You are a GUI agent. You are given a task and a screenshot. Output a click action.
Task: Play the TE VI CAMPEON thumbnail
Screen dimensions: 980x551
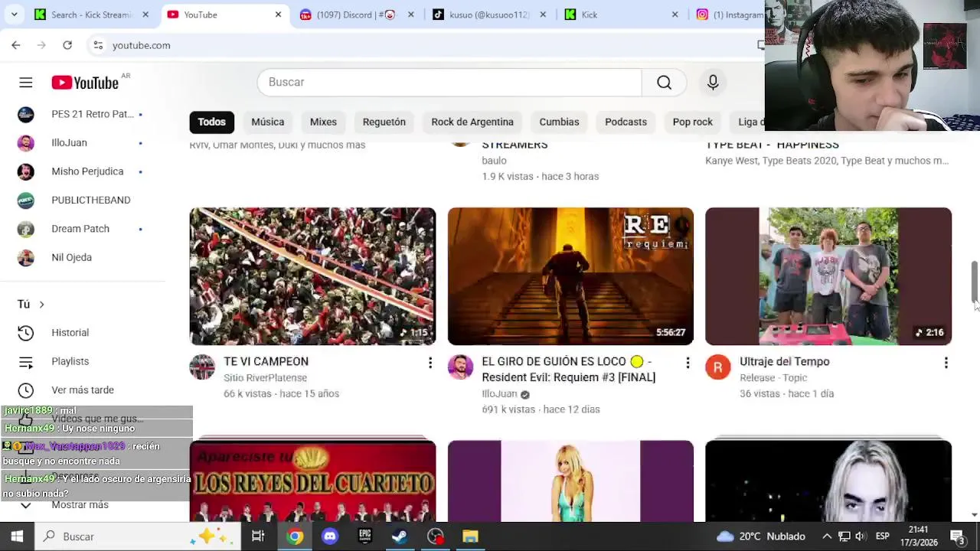312,276
